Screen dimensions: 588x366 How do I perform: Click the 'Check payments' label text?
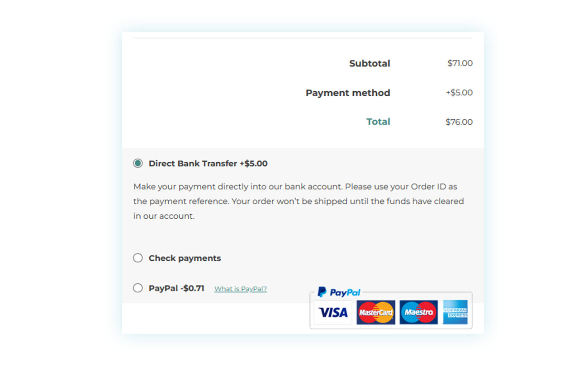point(185,258)
